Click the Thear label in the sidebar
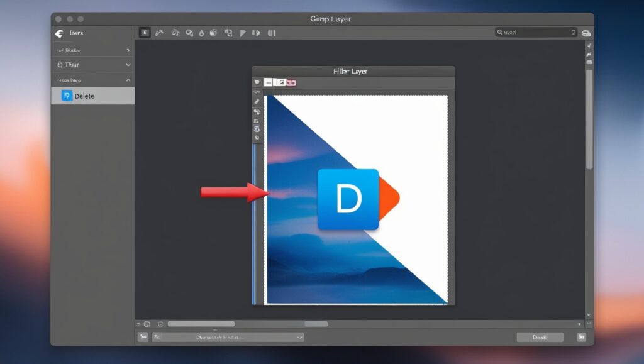This screenshot has width=644, height=364. click(72, 65)
